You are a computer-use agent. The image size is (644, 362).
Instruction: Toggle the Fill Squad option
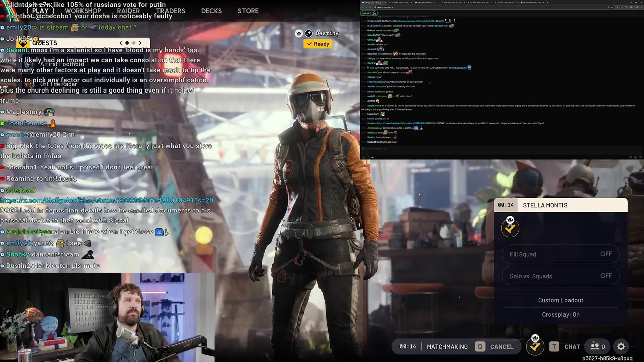(x=560, y=254)
